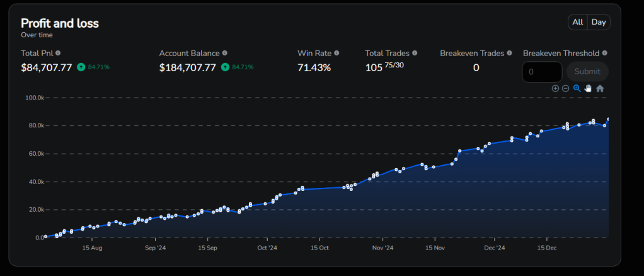Click info icon beside Breakeven Trades

(x=510, y=54)
